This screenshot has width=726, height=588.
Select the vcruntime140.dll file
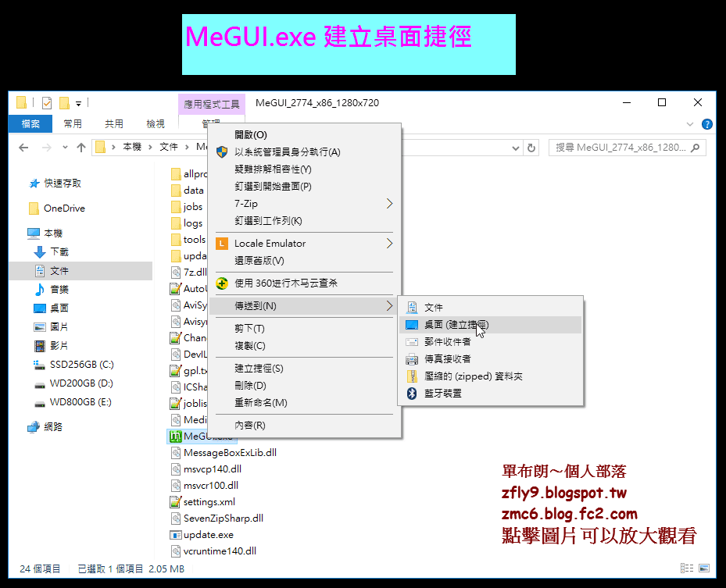click(220, 551)
